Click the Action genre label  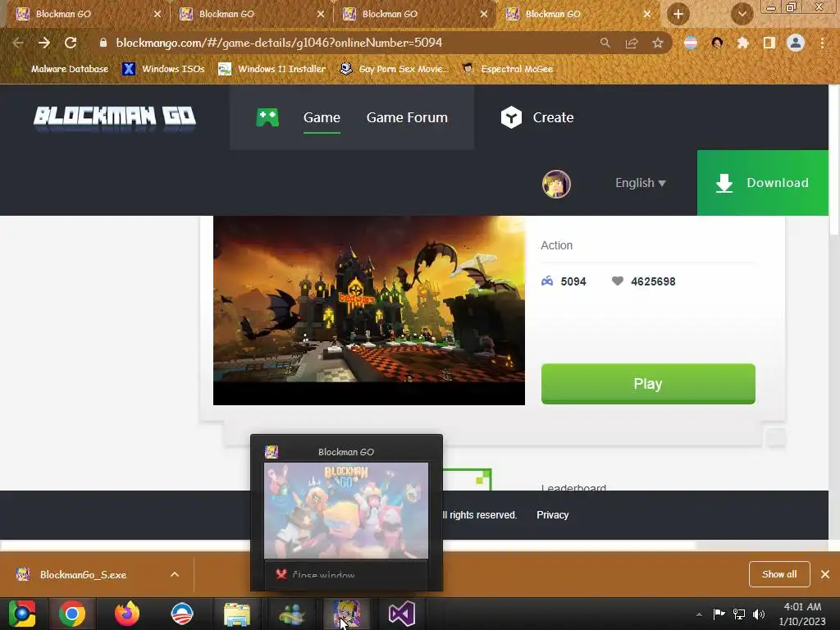tap(557, 245)
